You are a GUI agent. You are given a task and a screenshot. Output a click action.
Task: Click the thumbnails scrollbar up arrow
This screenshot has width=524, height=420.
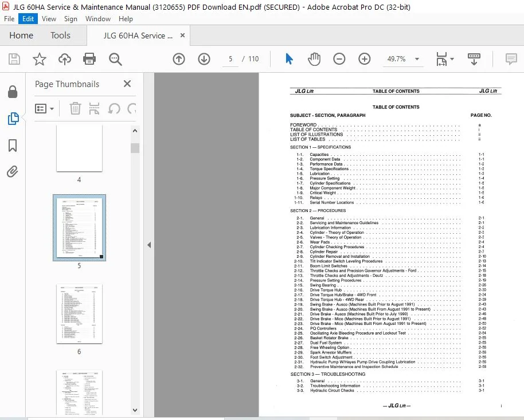click(x=135, y=131)
